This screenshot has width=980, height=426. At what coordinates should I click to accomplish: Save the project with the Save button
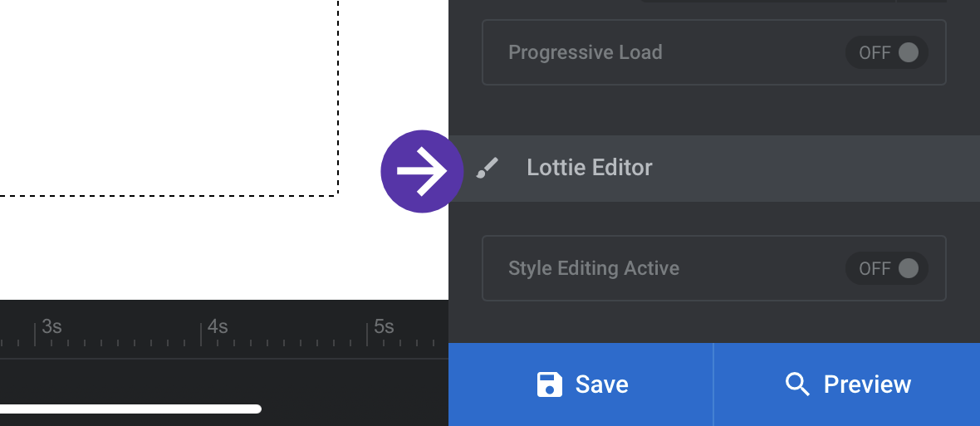coord(581,384)
